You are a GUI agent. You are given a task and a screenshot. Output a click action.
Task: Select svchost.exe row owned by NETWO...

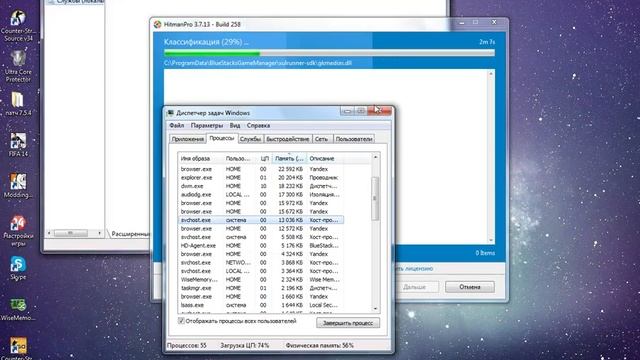pos(260,263)
